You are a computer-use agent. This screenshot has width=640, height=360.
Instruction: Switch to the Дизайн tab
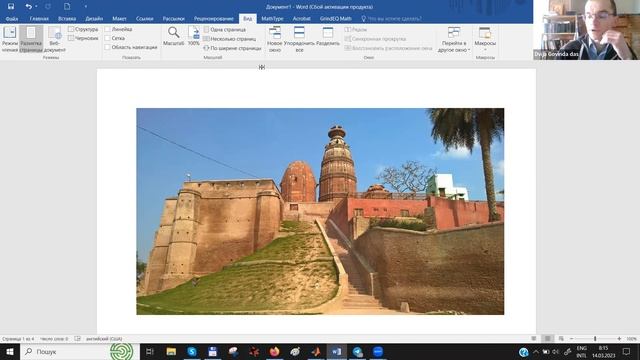pos(94,18)
